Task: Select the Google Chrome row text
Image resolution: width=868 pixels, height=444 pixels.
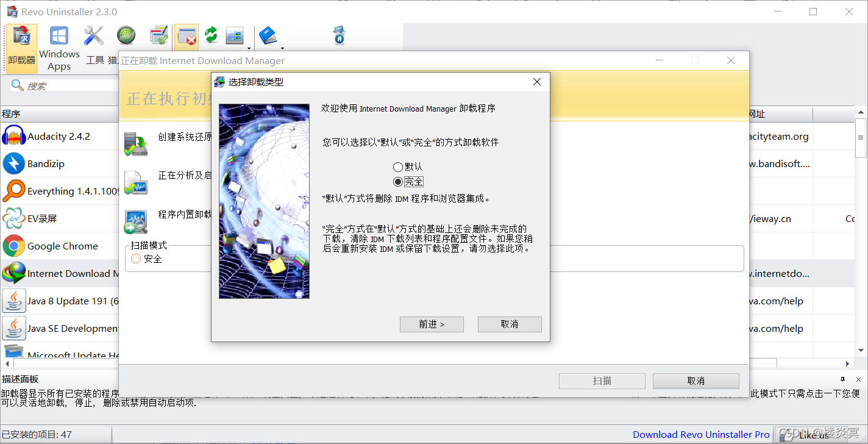Action: [63, 246]
